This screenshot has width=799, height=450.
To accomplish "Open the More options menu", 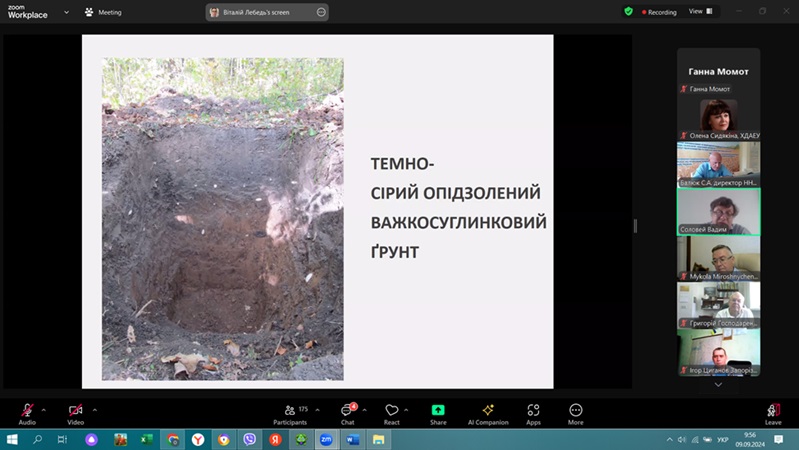I will tap(575, 414).
